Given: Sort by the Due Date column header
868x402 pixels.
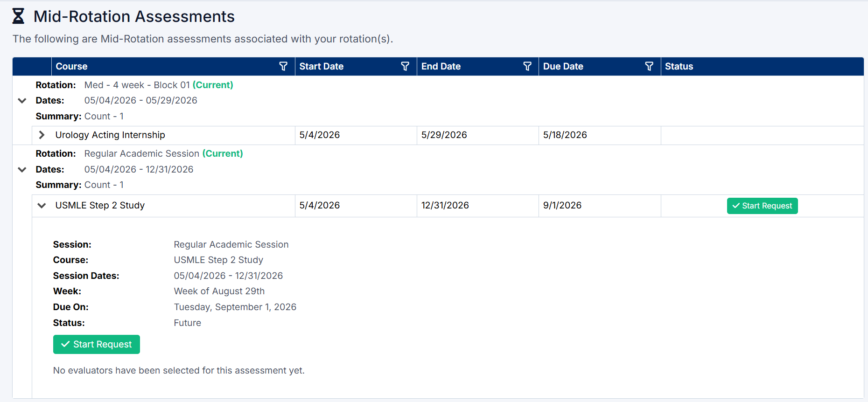Looking at the screenshot, I should click(x=563, y=66).
